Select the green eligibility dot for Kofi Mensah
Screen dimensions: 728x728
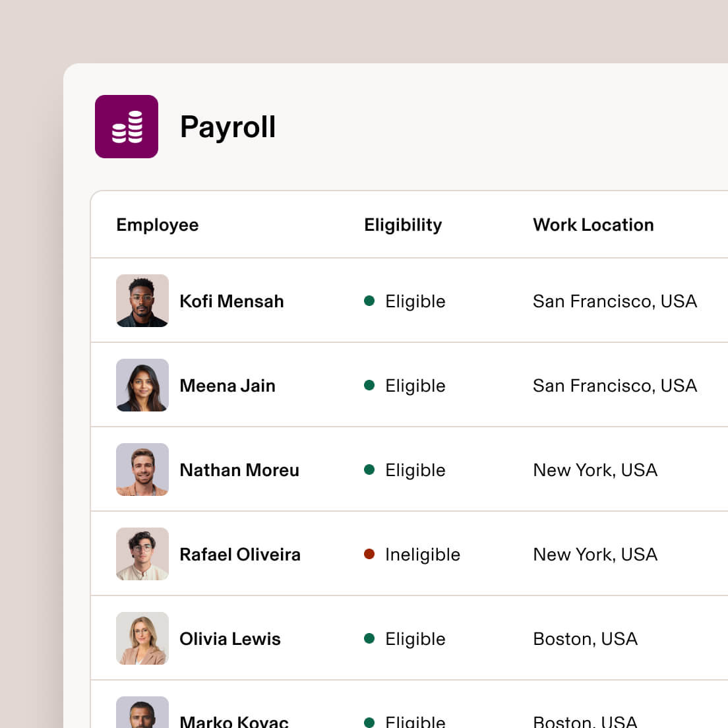[x=370, y=301]
